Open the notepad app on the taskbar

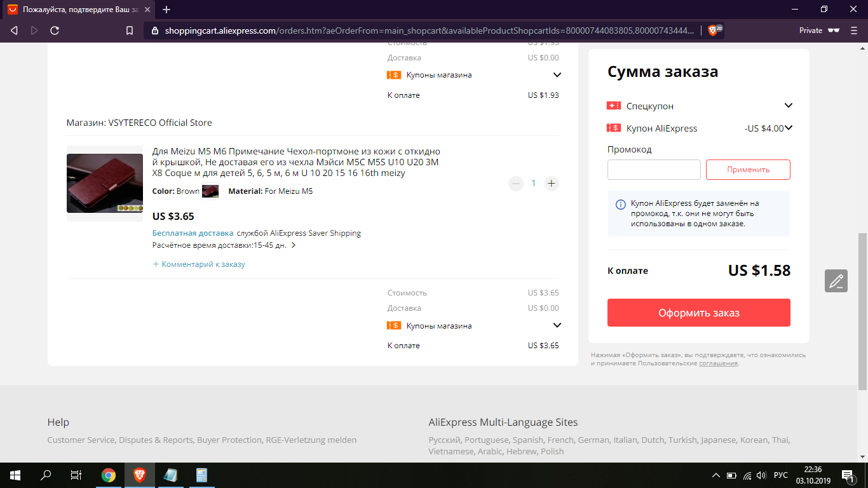[170, 475]
